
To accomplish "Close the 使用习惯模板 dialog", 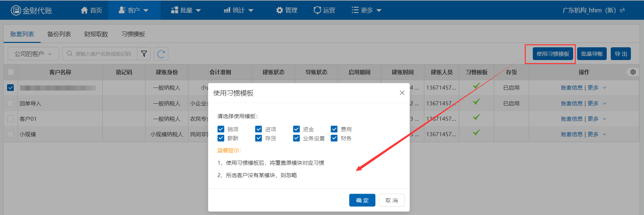I will tap(402, 93).
